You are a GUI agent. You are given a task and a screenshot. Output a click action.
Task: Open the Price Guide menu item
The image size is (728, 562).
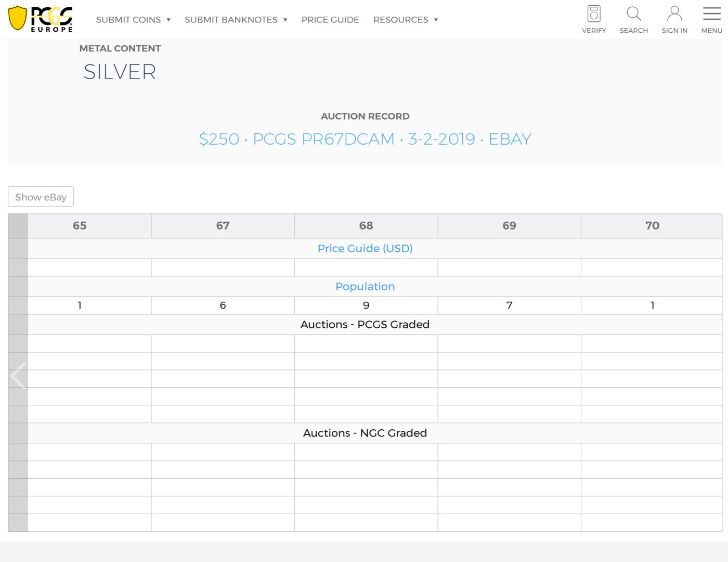(330, 20)
